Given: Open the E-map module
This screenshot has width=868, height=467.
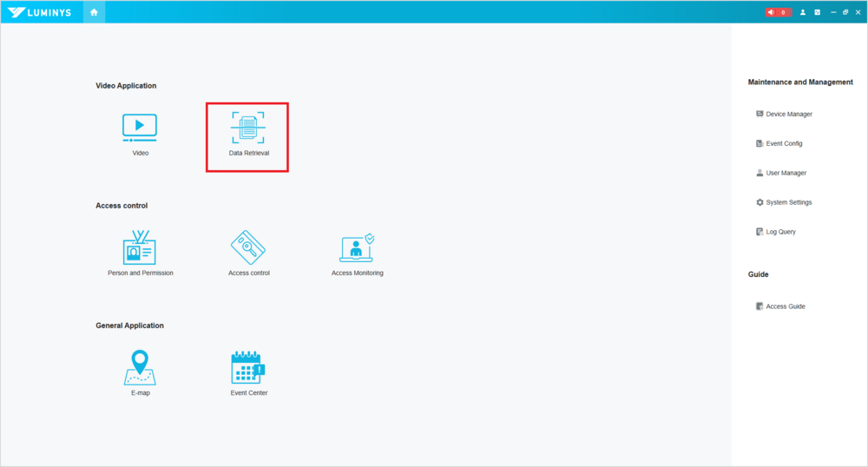Looking at the screenshot, I should [140, 368].
